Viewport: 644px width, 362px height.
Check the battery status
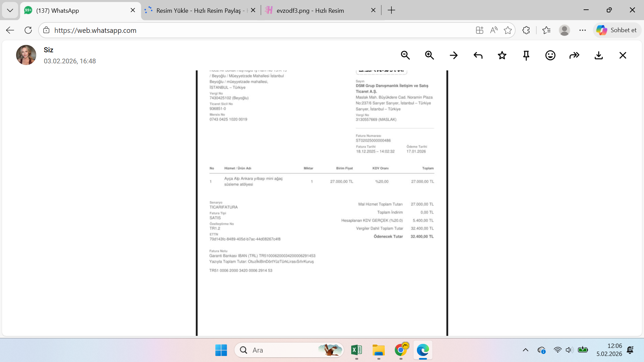tap(583, 350)
